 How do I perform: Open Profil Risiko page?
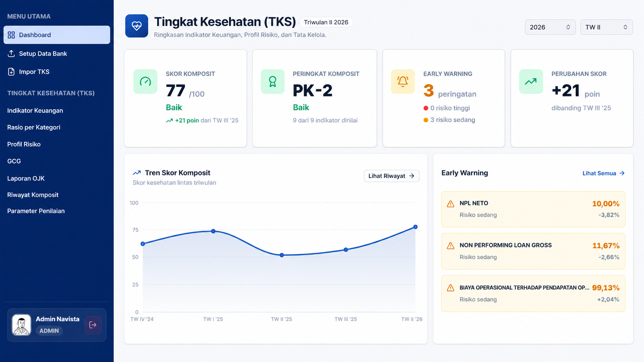(24, 144)
